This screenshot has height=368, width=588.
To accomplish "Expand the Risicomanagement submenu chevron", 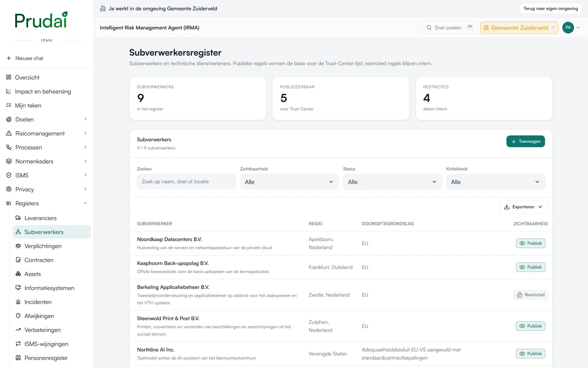I will pyautogui.click(x=85, y=133).
